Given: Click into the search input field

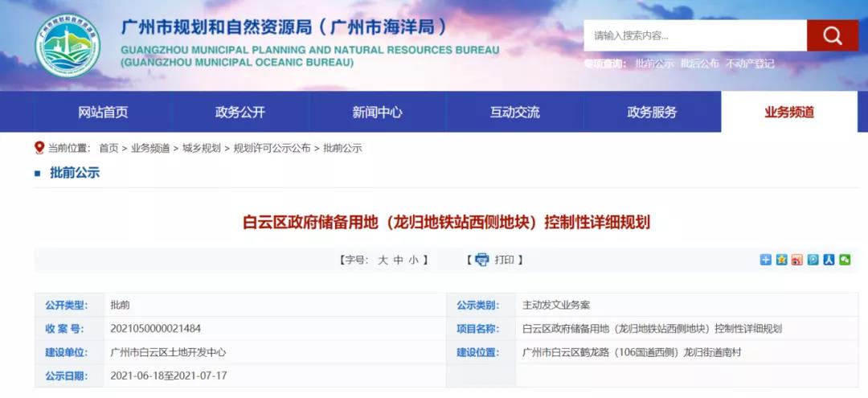Looking at the screenshot, I should 695,35.
